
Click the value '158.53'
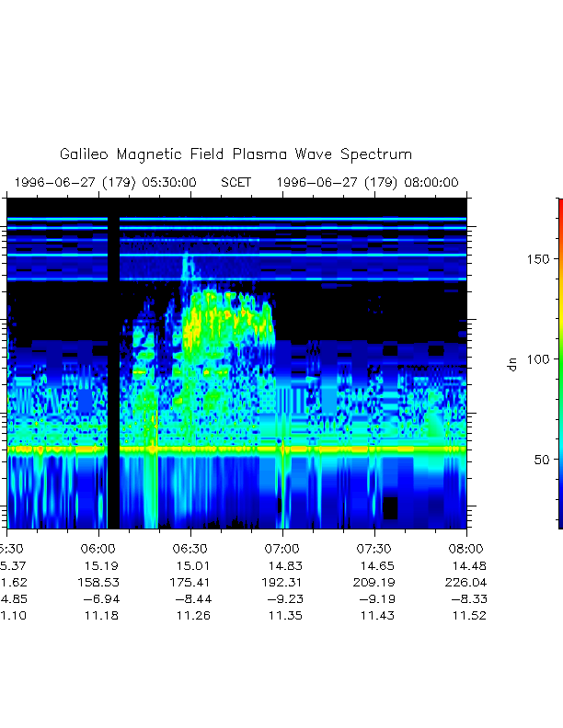[x=98, y=582]
